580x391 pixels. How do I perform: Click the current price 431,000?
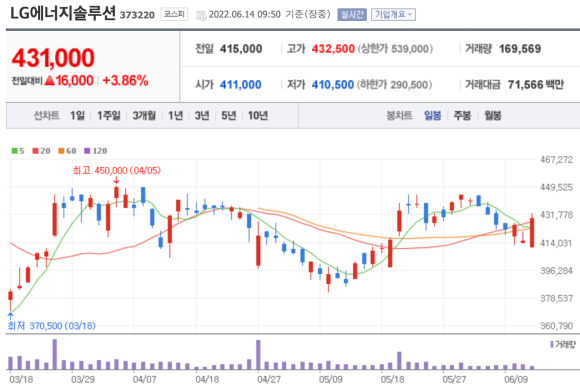53,58
